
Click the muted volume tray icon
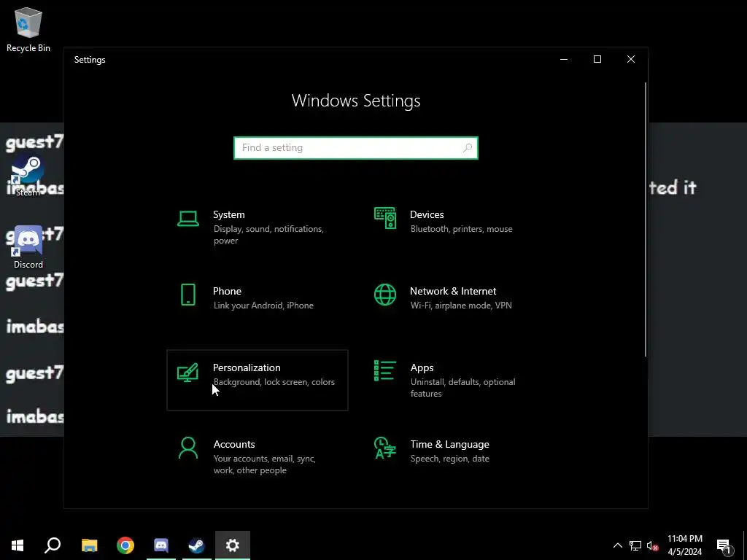(x=653, y=545)
